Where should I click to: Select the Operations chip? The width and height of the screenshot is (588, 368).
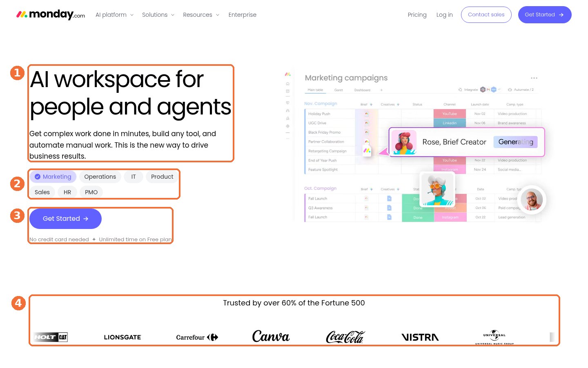tap(100, 177)
